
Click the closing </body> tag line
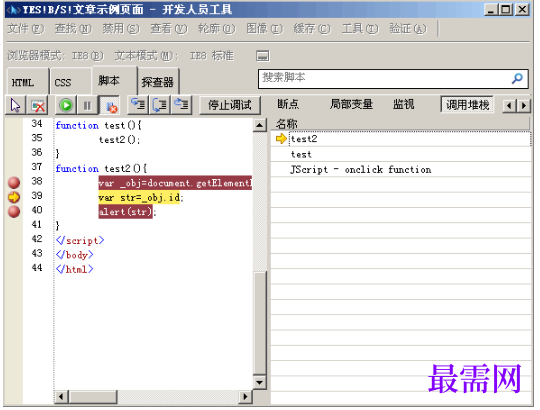74,255
